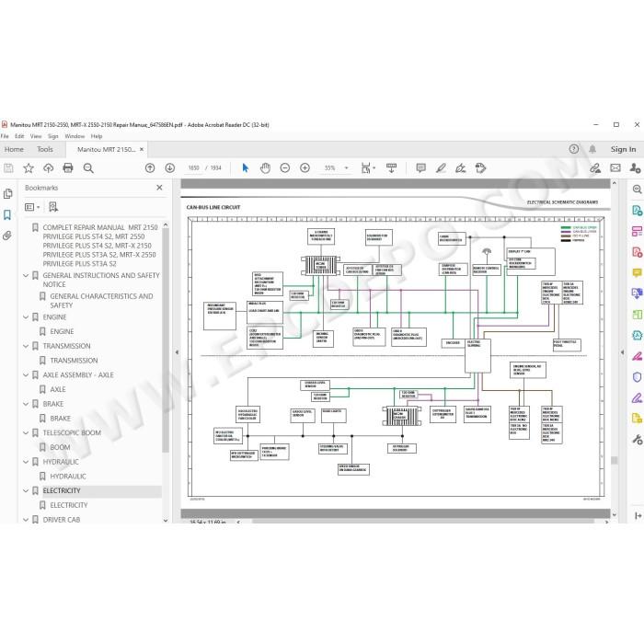Click the Print file icon

pos(68,167)
